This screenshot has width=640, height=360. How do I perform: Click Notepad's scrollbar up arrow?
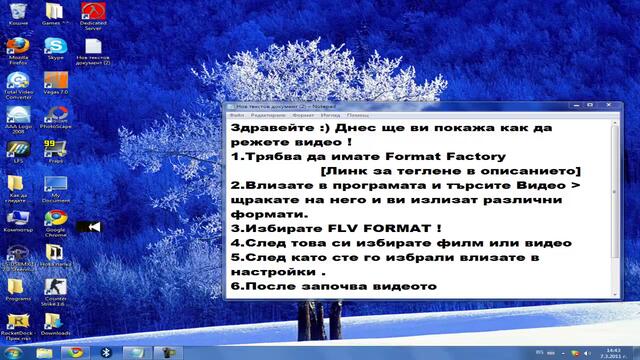tap(615, 123)
